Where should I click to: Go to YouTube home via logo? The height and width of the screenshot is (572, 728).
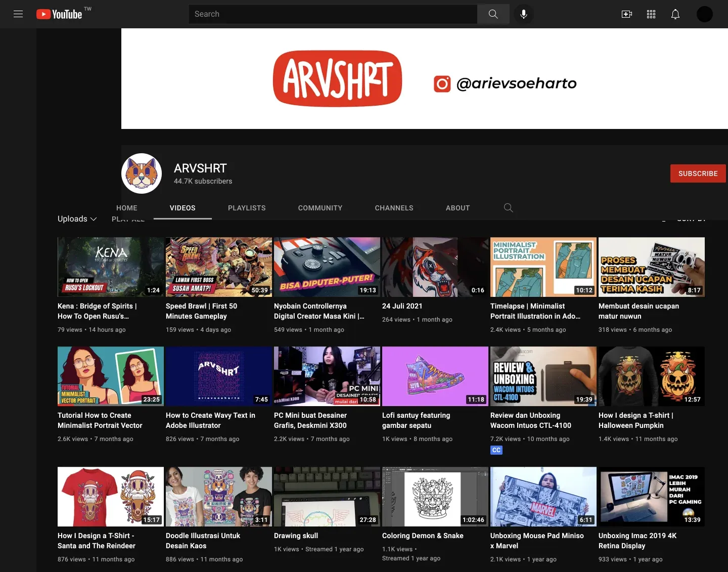60,14
